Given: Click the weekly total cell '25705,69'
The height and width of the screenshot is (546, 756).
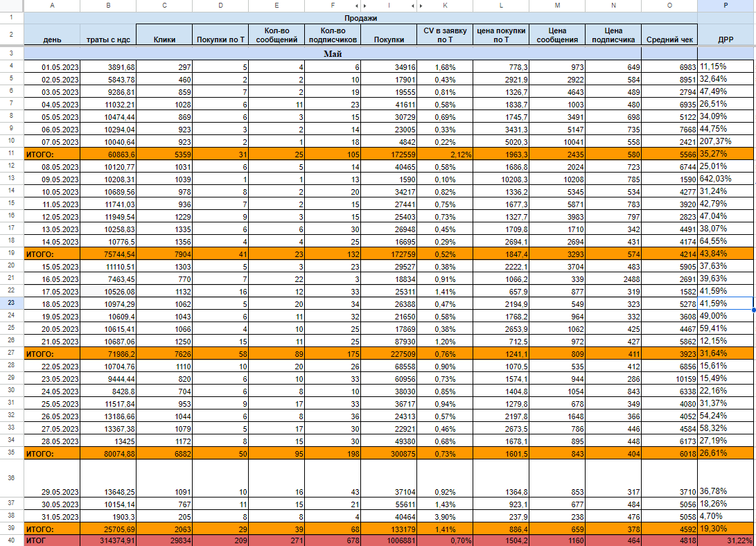Looking at the screenshot, I should click(x=108, y=529).
